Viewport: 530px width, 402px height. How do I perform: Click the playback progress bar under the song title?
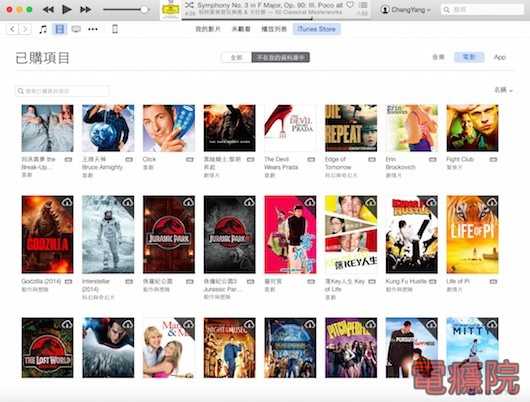276,18
